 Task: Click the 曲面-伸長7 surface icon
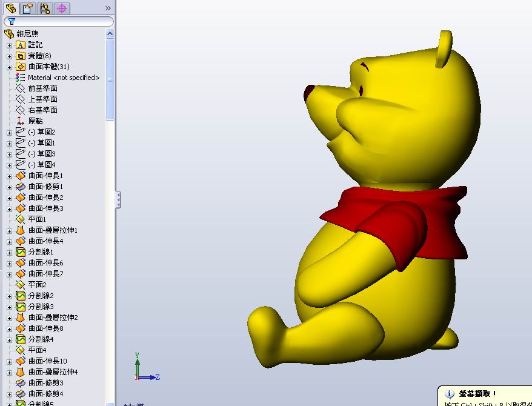point(21,274)
